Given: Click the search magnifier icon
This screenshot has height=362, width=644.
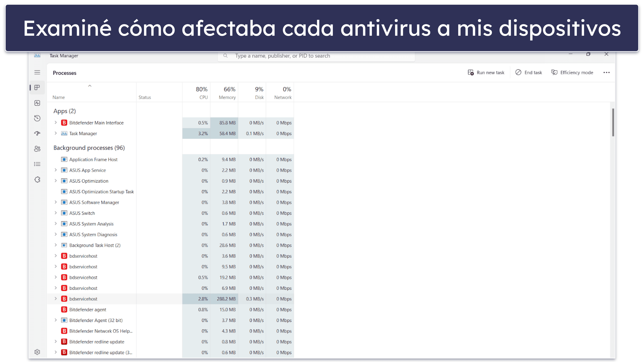Looking at the screenshot, I should [225, 56].
